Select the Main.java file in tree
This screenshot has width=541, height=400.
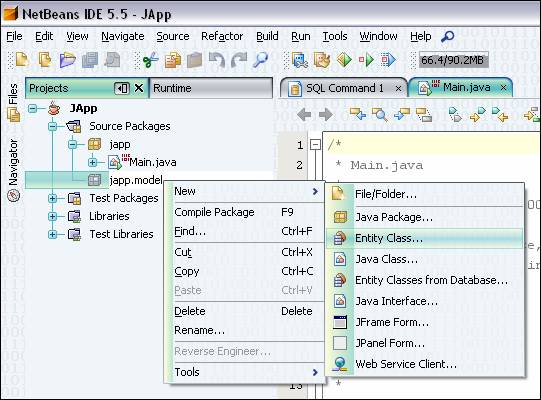[x=153, y=162]
